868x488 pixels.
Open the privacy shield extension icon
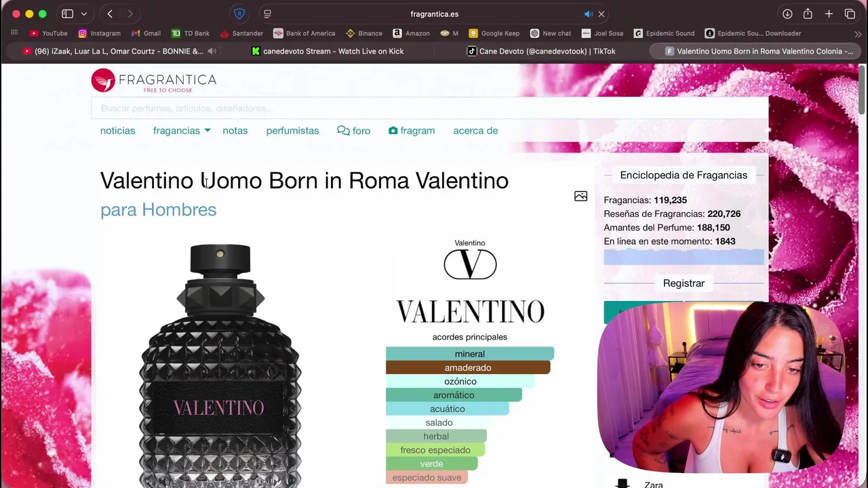tap(239, 14)
